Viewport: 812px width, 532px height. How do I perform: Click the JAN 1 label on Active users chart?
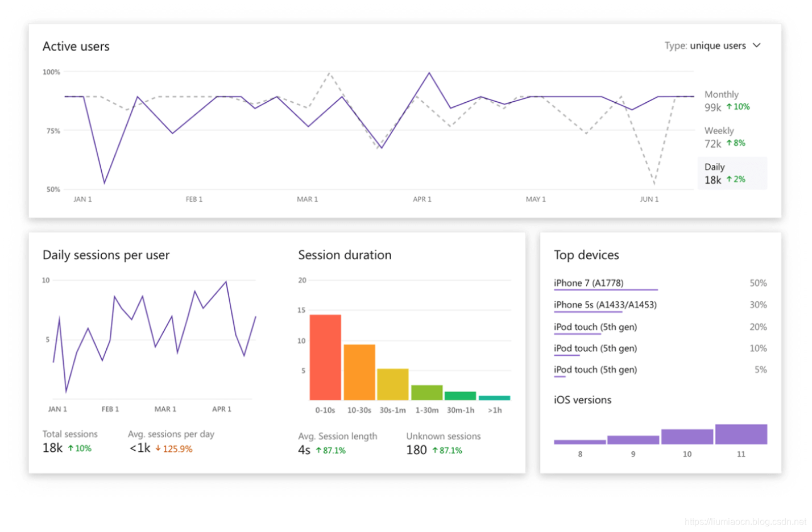tap(82, 199)
